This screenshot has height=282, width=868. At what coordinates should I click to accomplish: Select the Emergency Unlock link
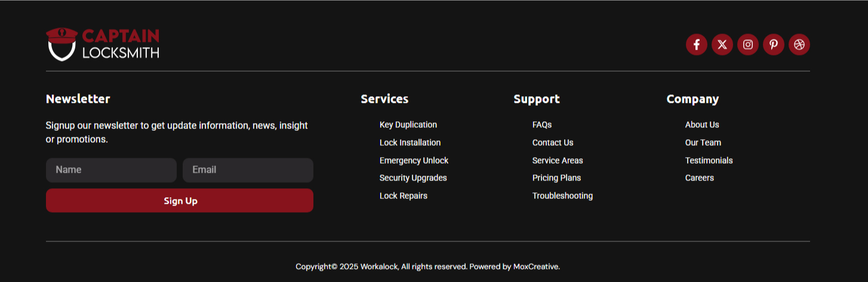[x=414, y=161]
